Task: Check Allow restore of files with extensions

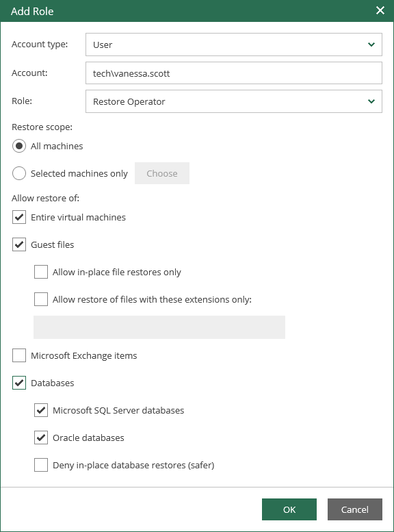Action: click(40, 300)
